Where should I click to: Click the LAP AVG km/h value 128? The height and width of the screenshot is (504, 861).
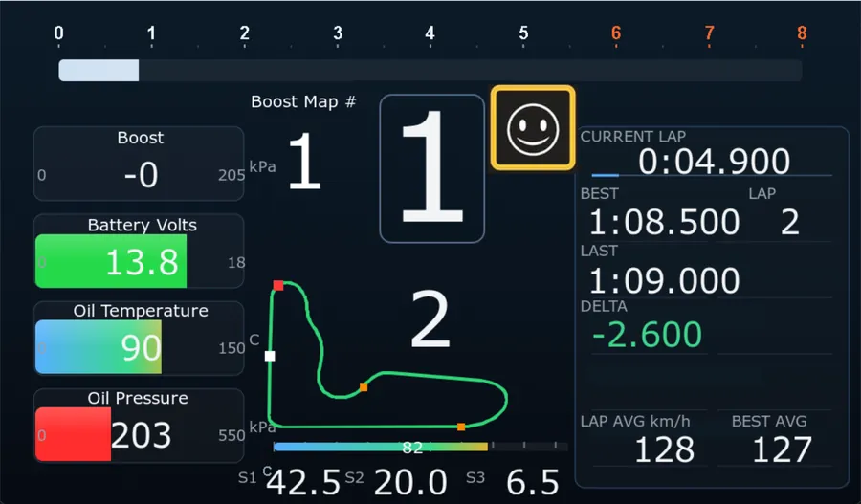[665, 449]
